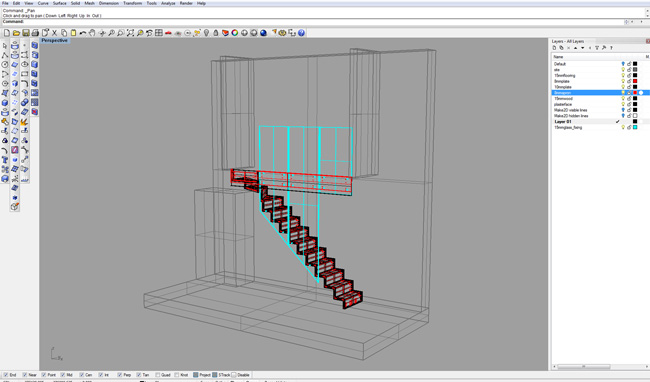
Task: Click the four viewports layout icon
Action: pos(159,33)
